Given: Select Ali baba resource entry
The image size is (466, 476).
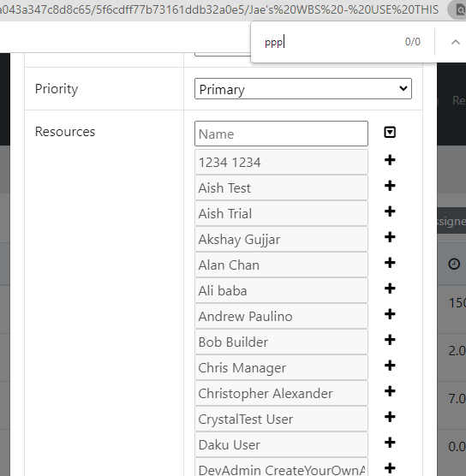Looking at the screenshot, I should pos(281,290).
